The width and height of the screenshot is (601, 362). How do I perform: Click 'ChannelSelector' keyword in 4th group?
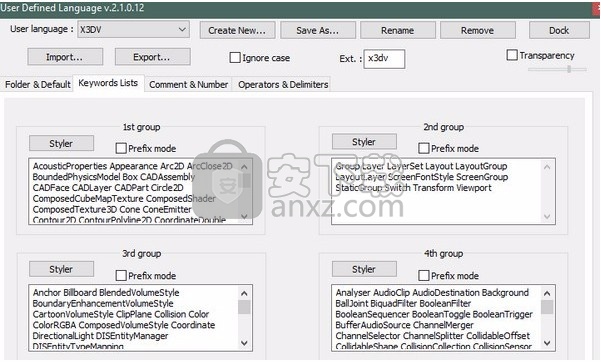368,336
